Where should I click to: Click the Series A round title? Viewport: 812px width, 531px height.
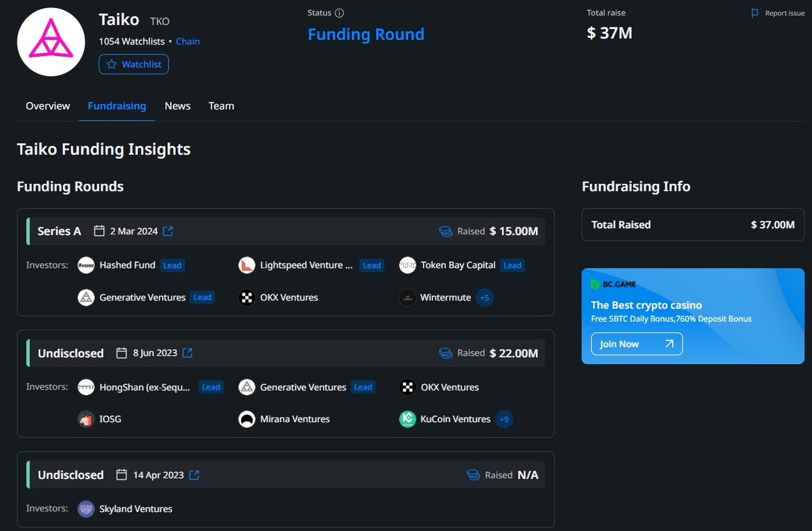[x=60, y=231]
